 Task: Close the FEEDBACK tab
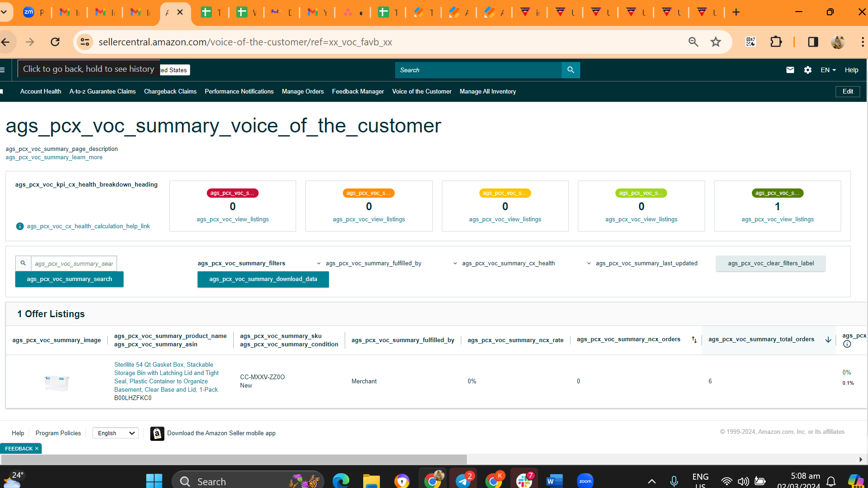[x=37, y=449]
